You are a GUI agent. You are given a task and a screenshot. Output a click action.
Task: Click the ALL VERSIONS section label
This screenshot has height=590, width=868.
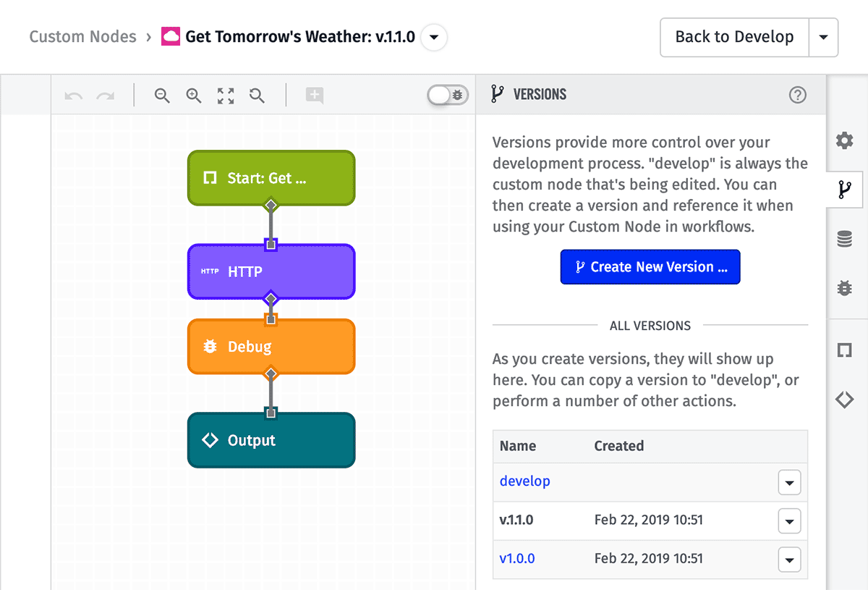click(x=650, y=326)
